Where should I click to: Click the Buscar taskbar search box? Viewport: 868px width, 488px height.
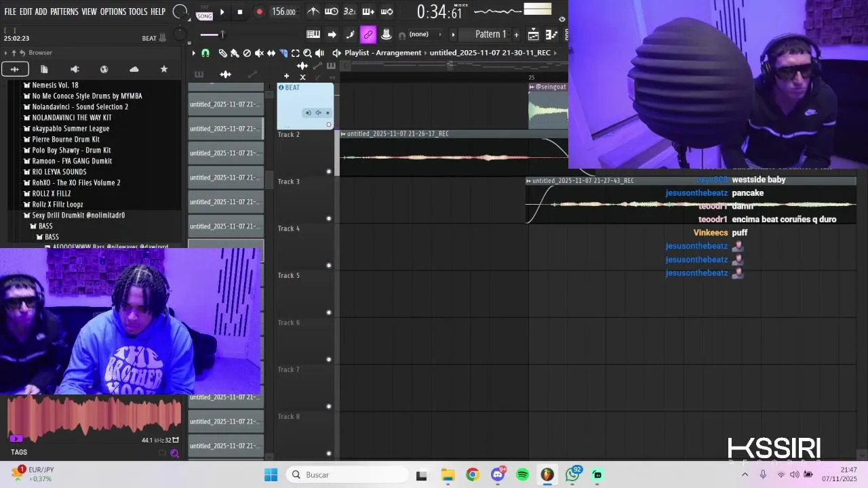click(x=347, y=474)
